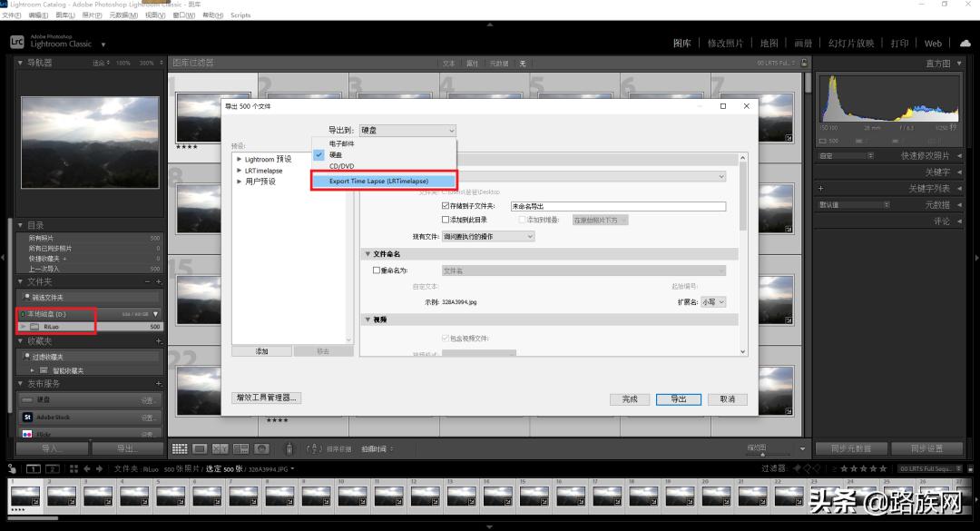Click the subfolder name text field
Image resolution: width=980 pixels, height=531 pixels.
[617, 207]
